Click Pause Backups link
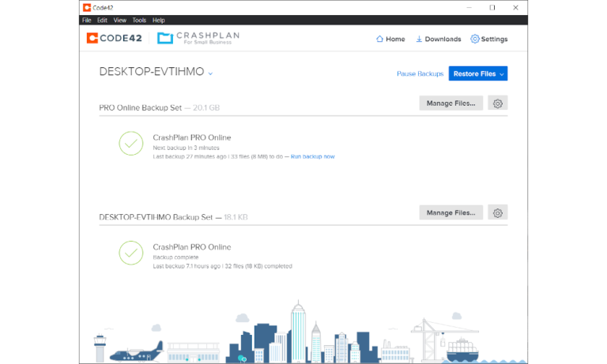607x364 pixels. click(420, 73)
